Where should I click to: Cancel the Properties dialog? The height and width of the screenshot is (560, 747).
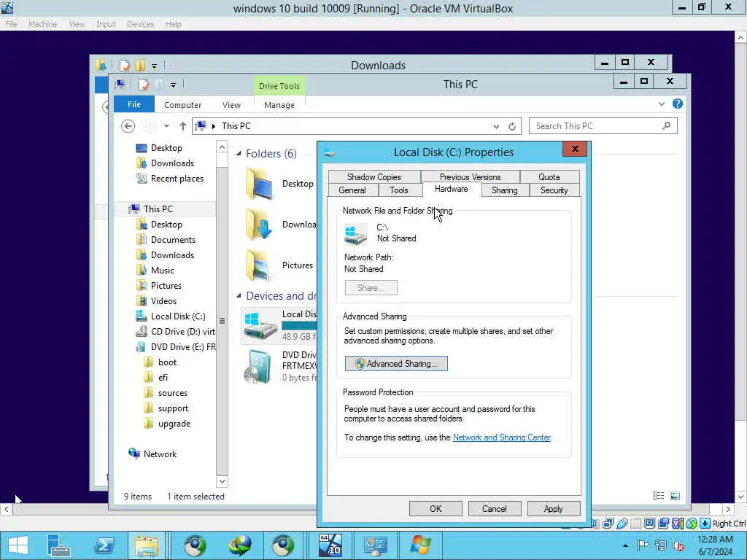495,508
